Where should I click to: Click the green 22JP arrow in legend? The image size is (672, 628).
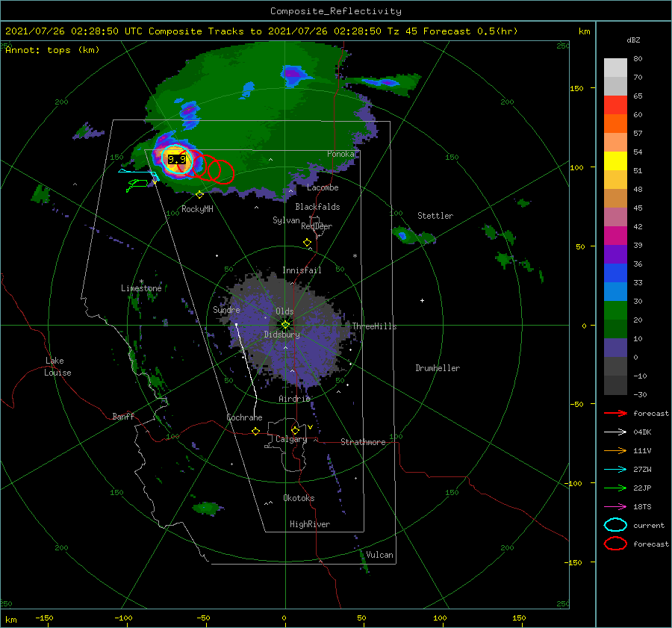615,488
